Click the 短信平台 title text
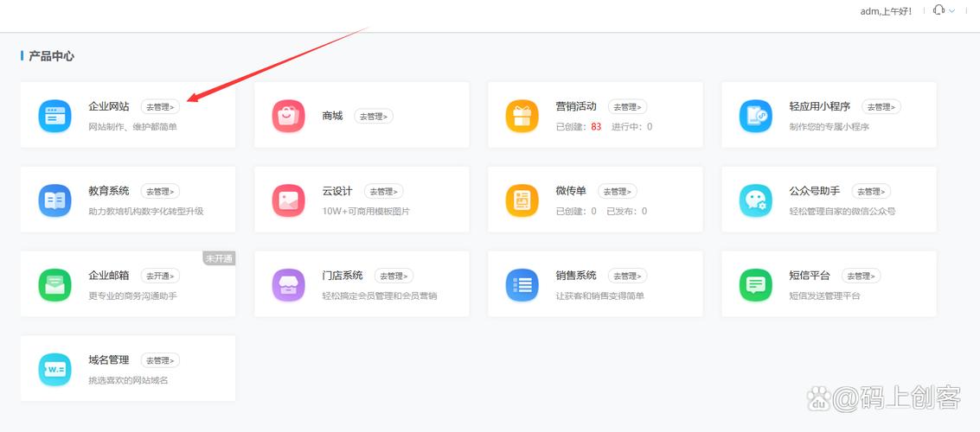The height and width of the screenshot is (432, 980). click(x=810, y=275)
